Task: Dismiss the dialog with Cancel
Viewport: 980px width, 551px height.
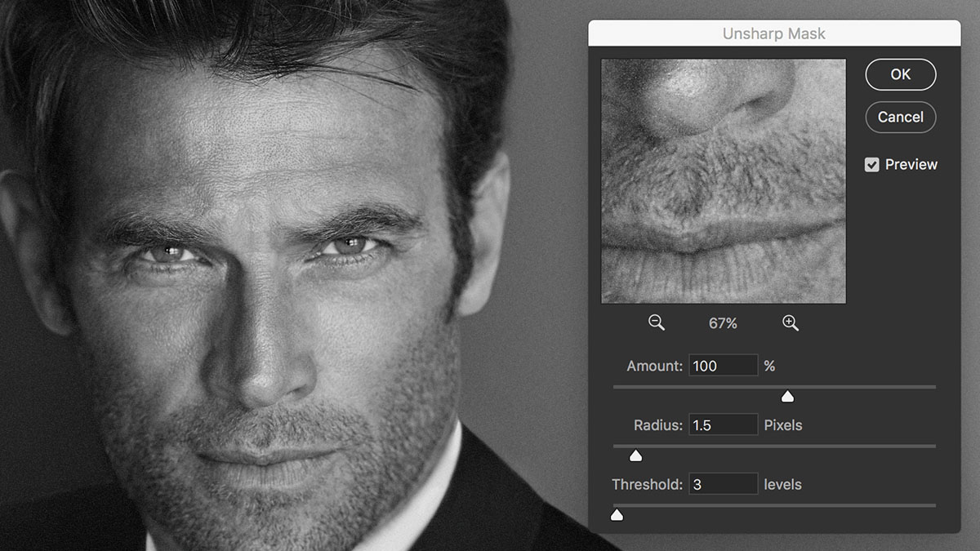Action: point(900,117)
